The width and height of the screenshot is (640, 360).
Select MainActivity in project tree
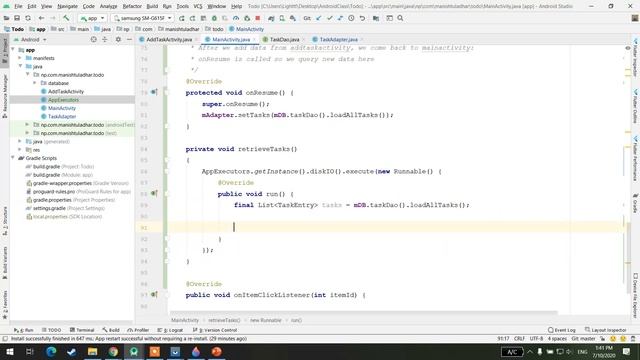click(x=62, y=108)
